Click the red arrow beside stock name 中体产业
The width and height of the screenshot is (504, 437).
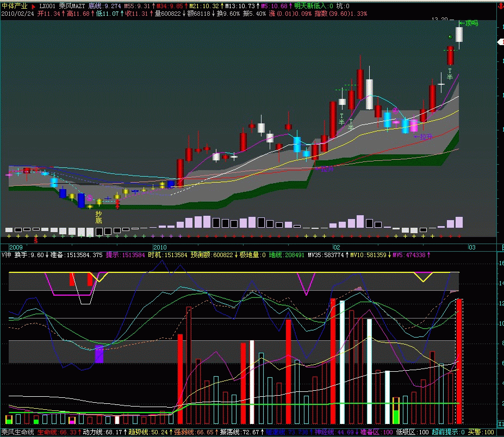[34, 6]
